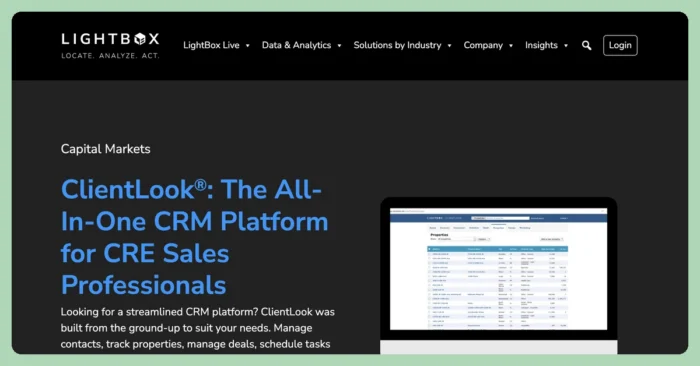Expand the LightBox Live dropdown arrow
This screenshot has height=366, width=700.
pos(248,46)
